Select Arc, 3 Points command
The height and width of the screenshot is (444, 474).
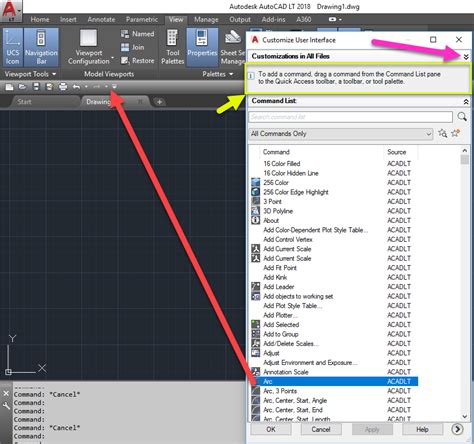click(x=334, y=391)
